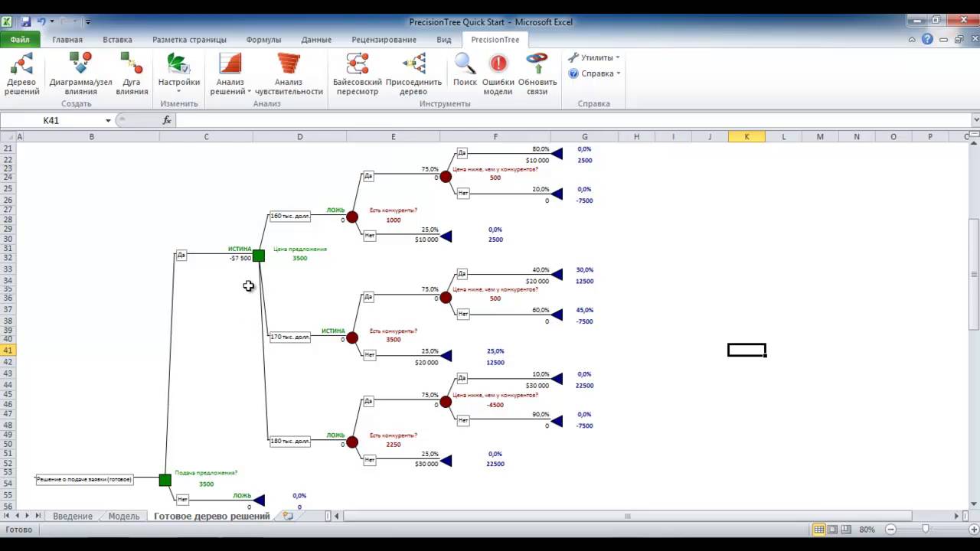Switch to Page Break Preview
The width and height of the screenshot is (980, 551).
tap(847, 530)
